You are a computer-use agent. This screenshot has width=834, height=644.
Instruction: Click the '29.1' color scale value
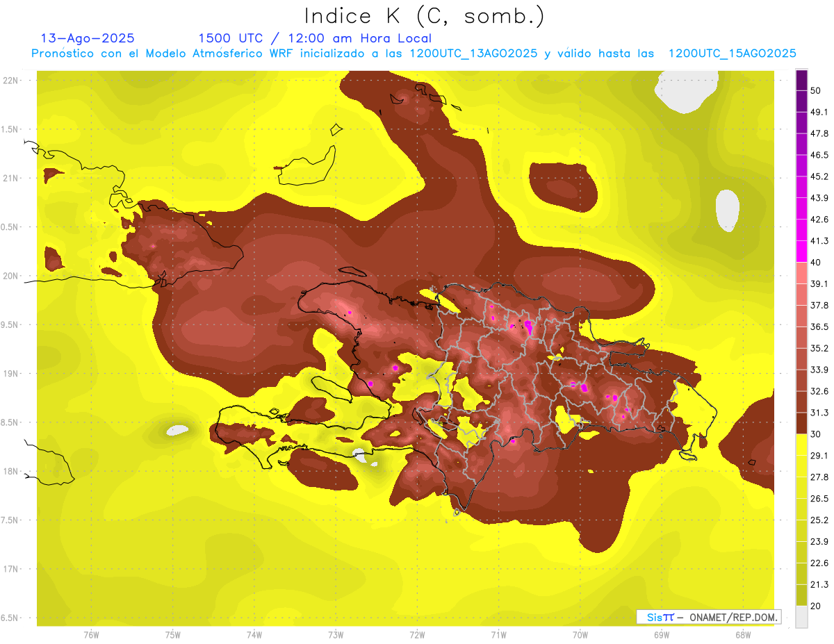coord(819,455)
